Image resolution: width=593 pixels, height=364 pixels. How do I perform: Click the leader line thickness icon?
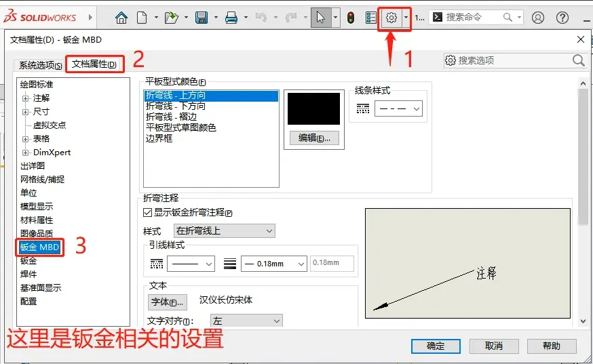pyautogui.click(x=230, y=264)
